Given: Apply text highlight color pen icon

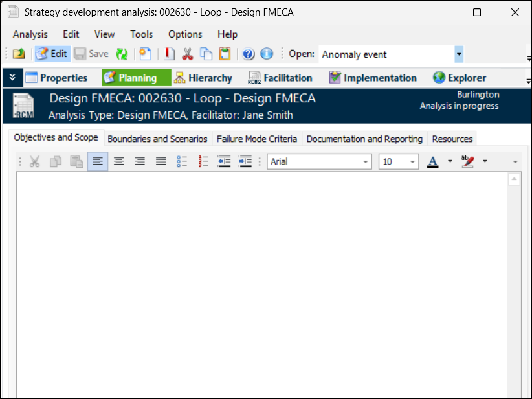Looking at the screenshot, I should pyautogui.click(x=467, y=161).
